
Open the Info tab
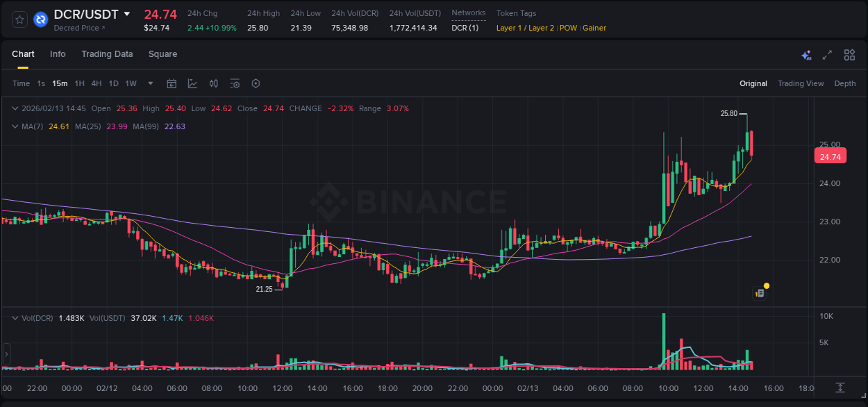pyautogui.click(x=58, y=54)
